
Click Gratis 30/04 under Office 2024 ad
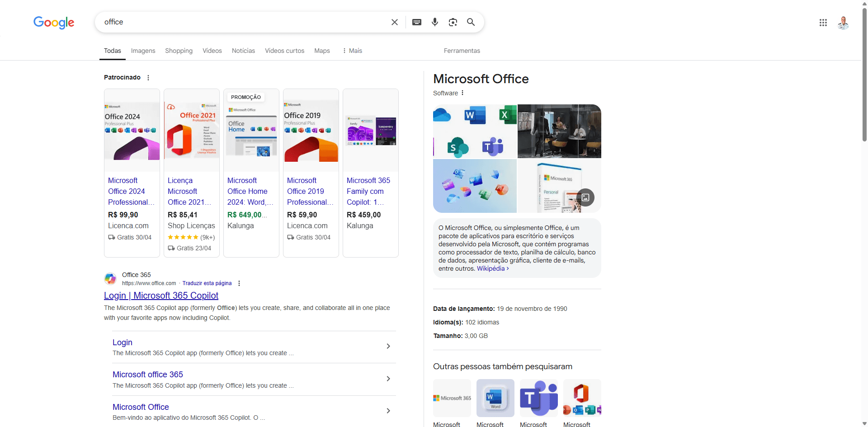coord(130,237)
